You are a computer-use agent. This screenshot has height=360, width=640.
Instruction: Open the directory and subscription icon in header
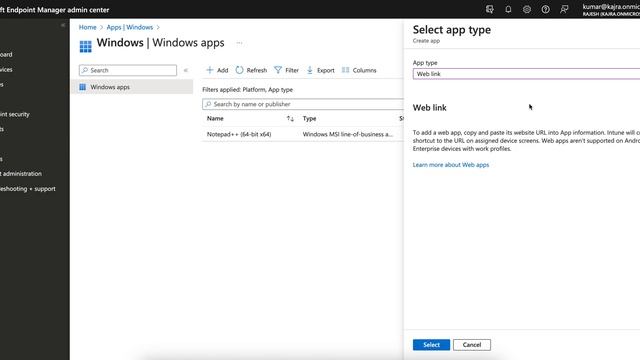[489, 9]
